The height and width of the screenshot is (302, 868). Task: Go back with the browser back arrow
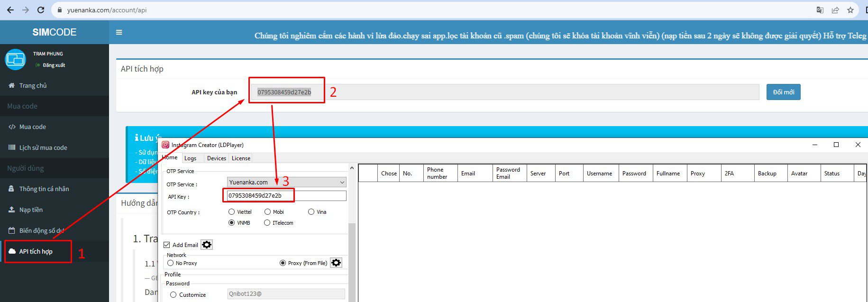(x=10, y=10)
